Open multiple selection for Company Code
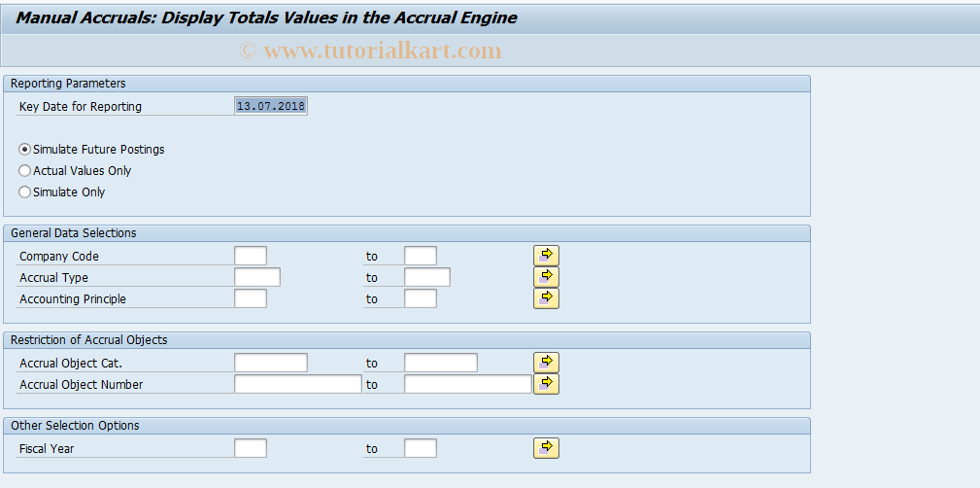 [546, 256]
